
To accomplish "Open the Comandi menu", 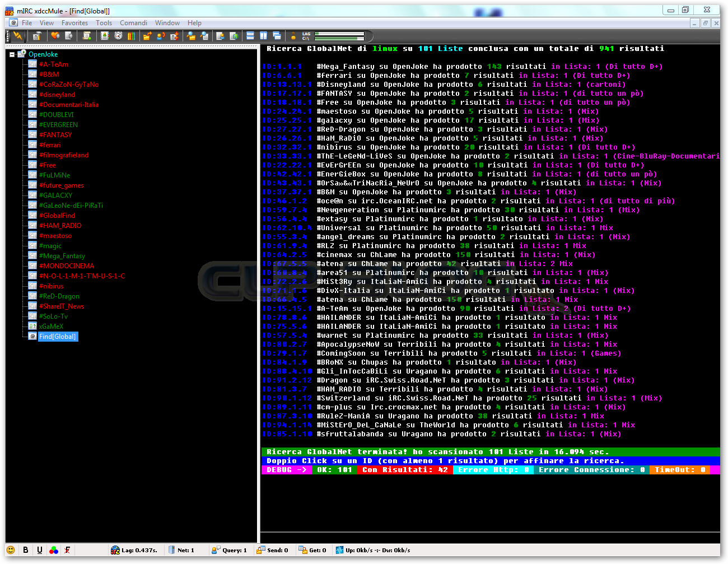I will click(x=134, y=23).
